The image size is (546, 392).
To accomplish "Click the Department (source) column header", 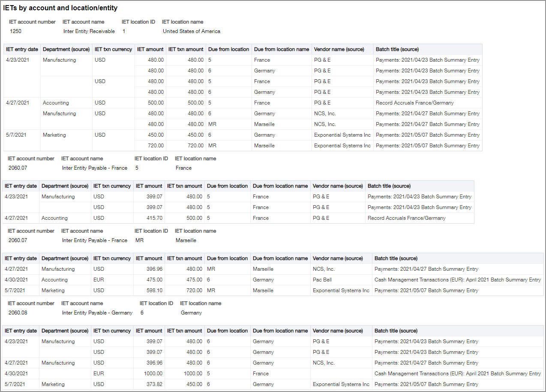I will click(x=66, y=49).
